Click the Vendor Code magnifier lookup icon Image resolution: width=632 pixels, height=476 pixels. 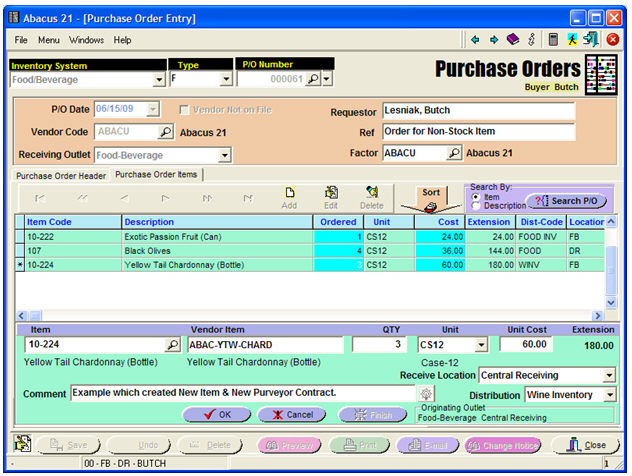tap(165, 131)
